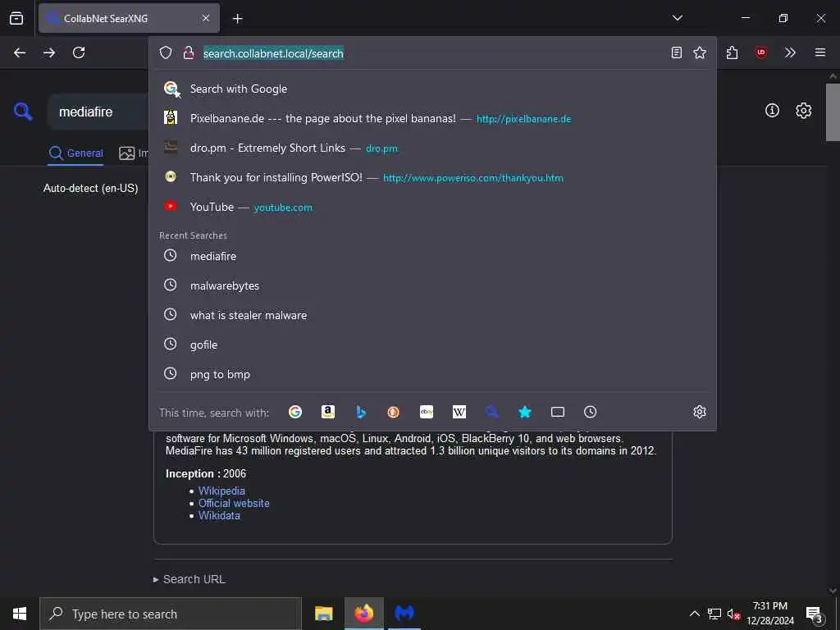Click the Firefox View icon
This screenshot has height=630, width=840.
pos(16,18)
